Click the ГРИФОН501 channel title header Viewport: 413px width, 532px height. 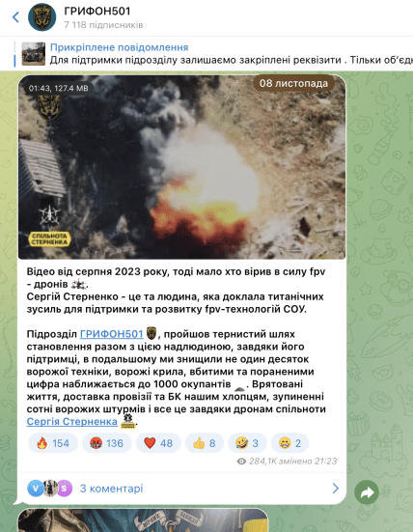pyautogui.click(x=96, y=12)
